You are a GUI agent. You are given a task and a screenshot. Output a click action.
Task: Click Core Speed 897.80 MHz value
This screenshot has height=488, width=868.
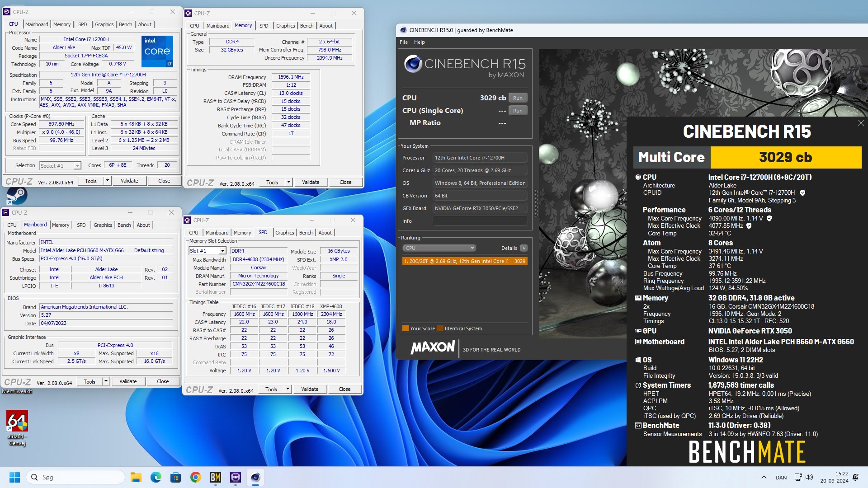pyautogui.click(x=61, y=124)
